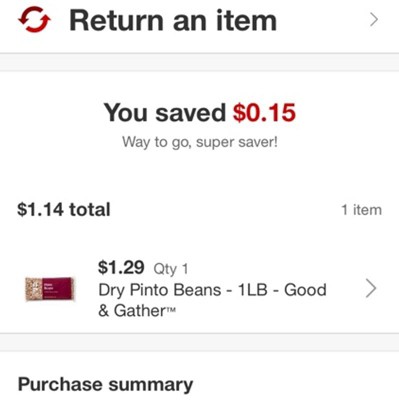Select the Good & Gather brand text
The height and width of the screenshot is (400, 399).
(212, 300)
